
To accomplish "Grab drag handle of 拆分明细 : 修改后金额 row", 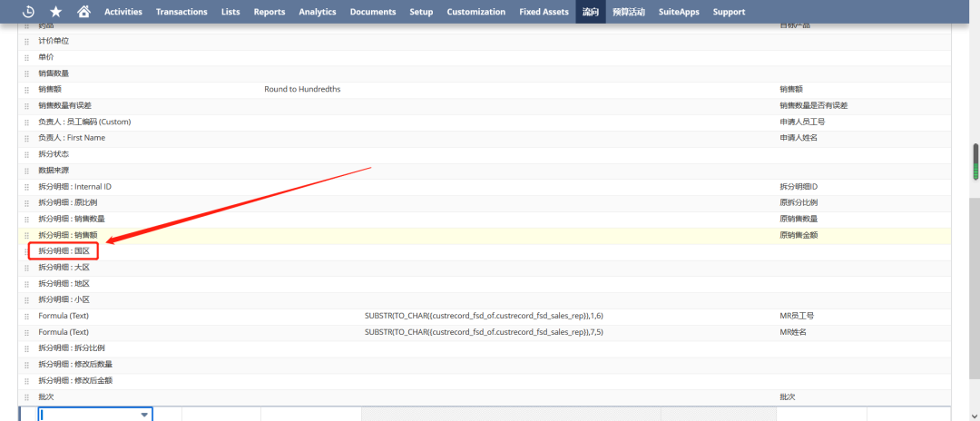I will click(27, 381).
